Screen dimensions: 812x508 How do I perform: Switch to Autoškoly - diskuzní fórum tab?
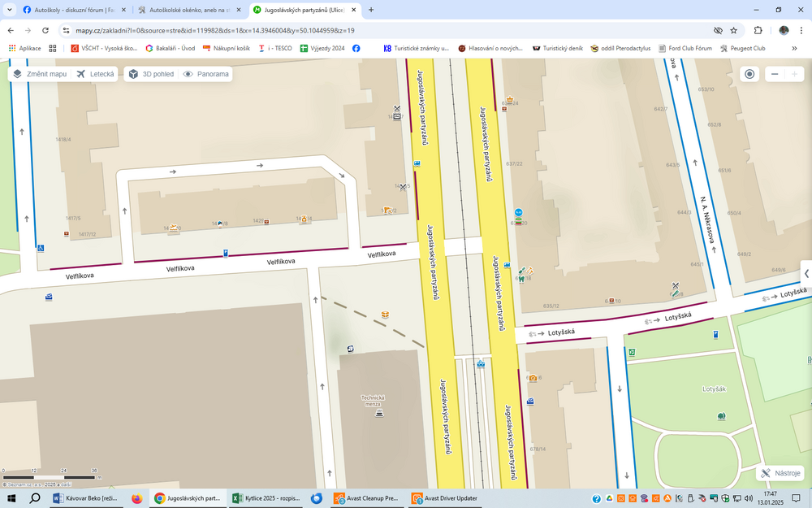74,10
